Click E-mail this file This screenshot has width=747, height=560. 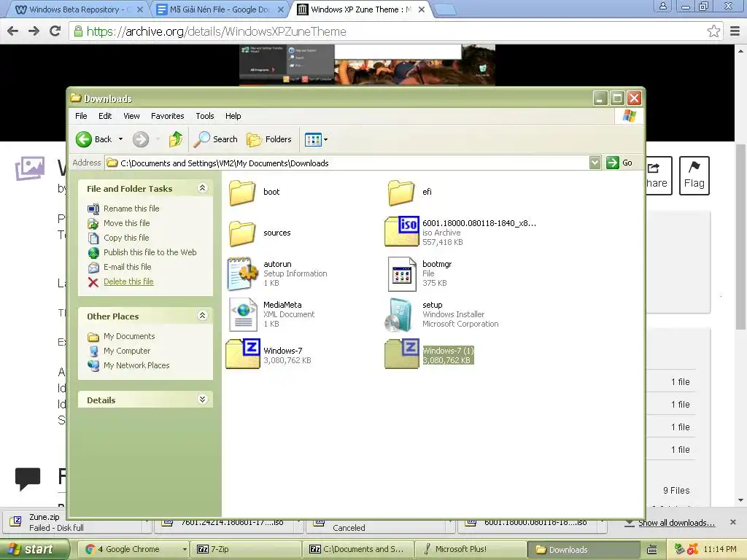tap(127, 267)
